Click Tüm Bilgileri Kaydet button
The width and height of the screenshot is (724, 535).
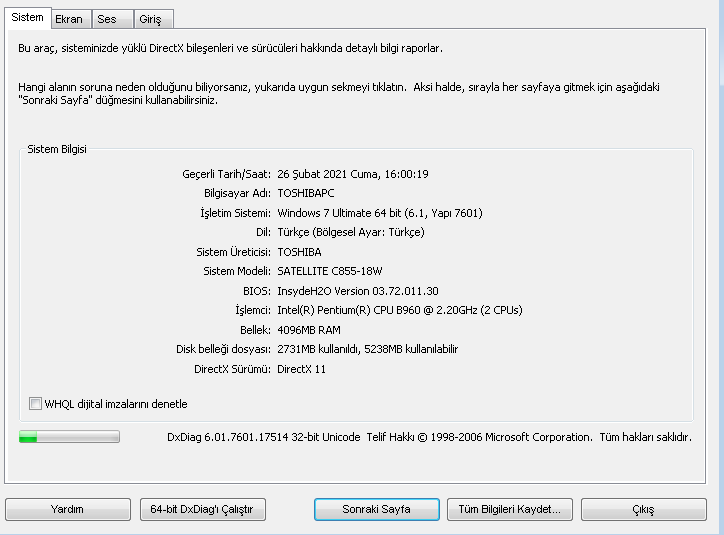pyautogui.click(x=510, y=509)
